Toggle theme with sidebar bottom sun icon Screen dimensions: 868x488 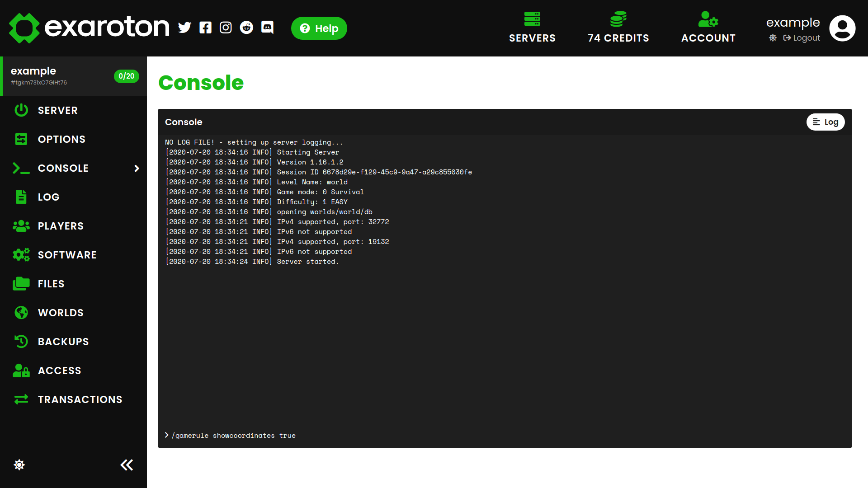click(19, 465)
